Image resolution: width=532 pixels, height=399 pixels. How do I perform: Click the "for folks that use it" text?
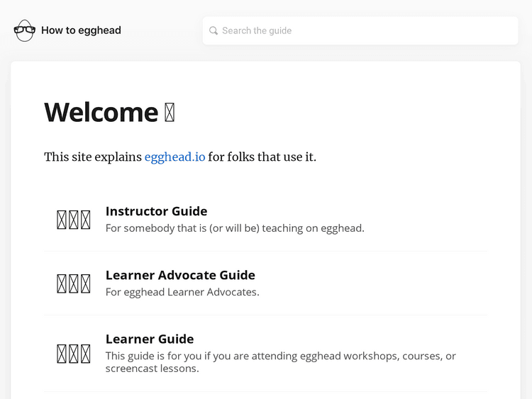(x=262, y=157)
